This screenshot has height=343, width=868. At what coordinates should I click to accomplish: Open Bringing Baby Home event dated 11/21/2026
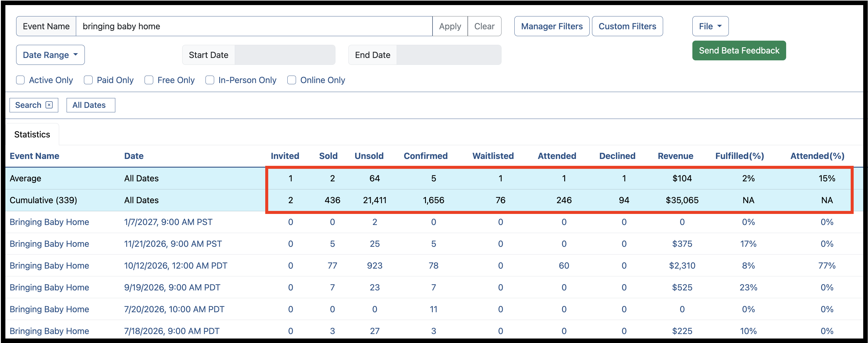point(49,244)
